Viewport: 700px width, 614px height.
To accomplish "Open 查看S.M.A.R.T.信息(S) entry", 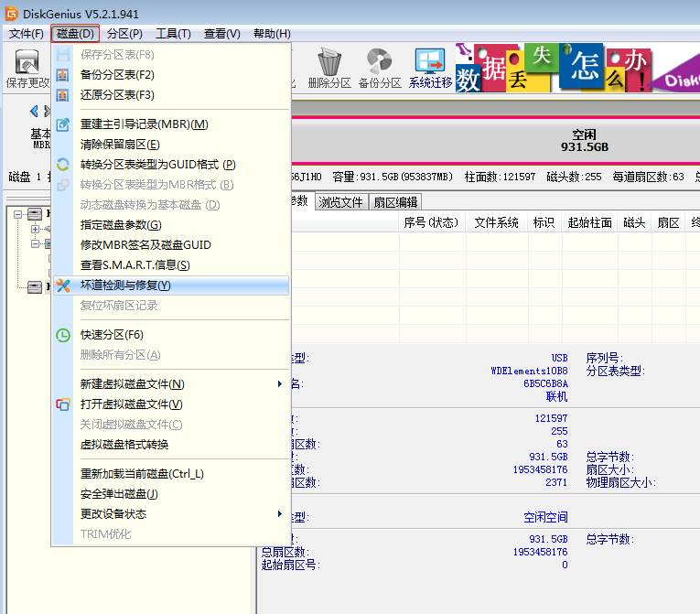I will 171,265.
